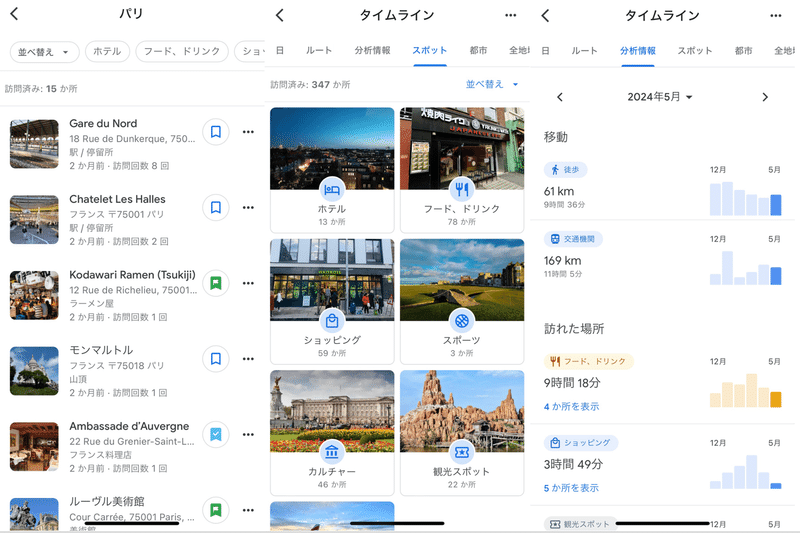Toggle green flag save for ルーヴル美術館
The height and width of the screenshot is (533, 800).
coord(216,510)
